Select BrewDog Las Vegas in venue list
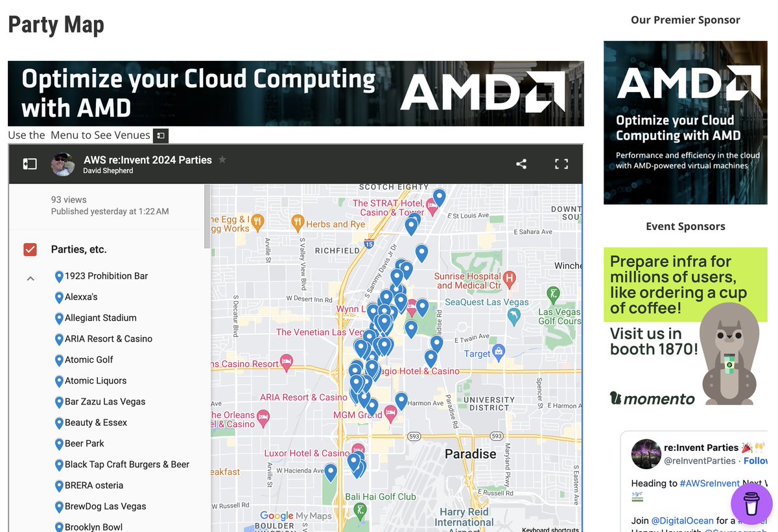The height and width of the screenshot is (532, 778). (105, 506)
